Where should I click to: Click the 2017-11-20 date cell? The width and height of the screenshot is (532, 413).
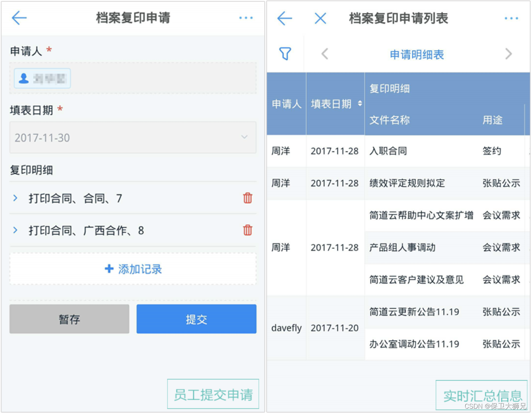coord(334,328)
